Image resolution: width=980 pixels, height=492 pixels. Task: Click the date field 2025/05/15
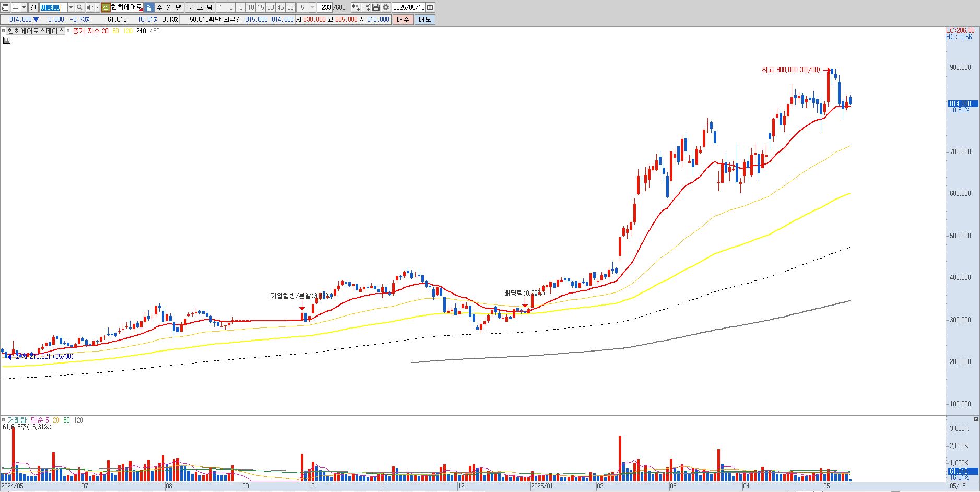409,7
